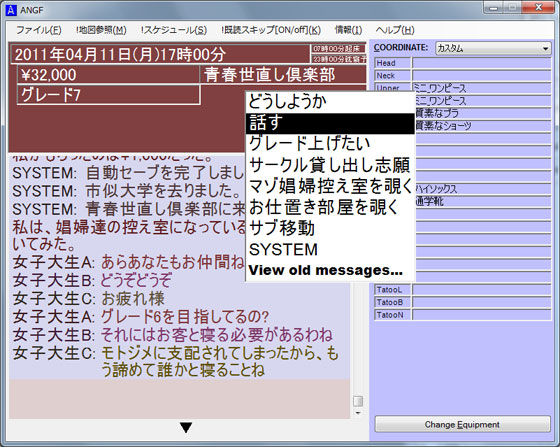Choose サブ移動 from the popup menu
The width and height of the screenshot is (560, 447).
[330, 228]
